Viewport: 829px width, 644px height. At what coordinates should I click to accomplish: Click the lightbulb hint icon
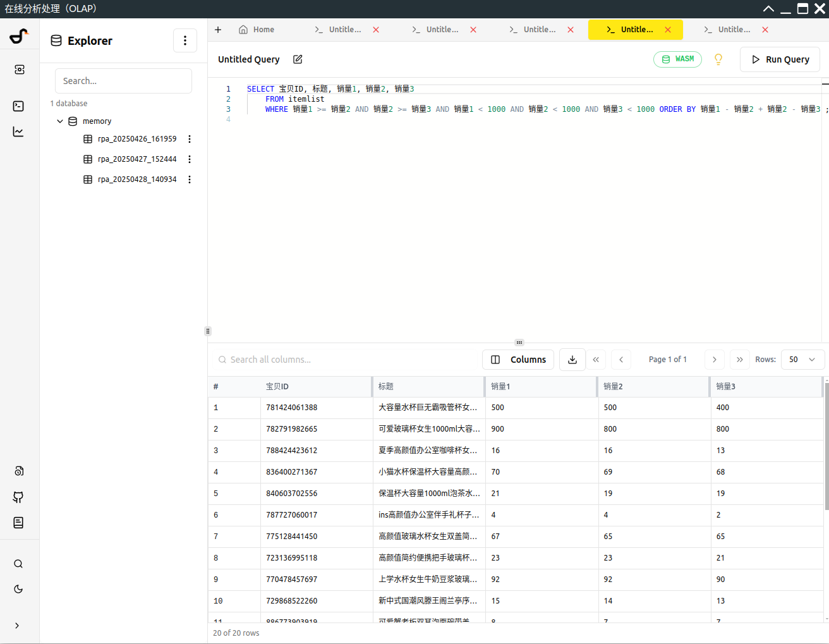click(718, 59)
